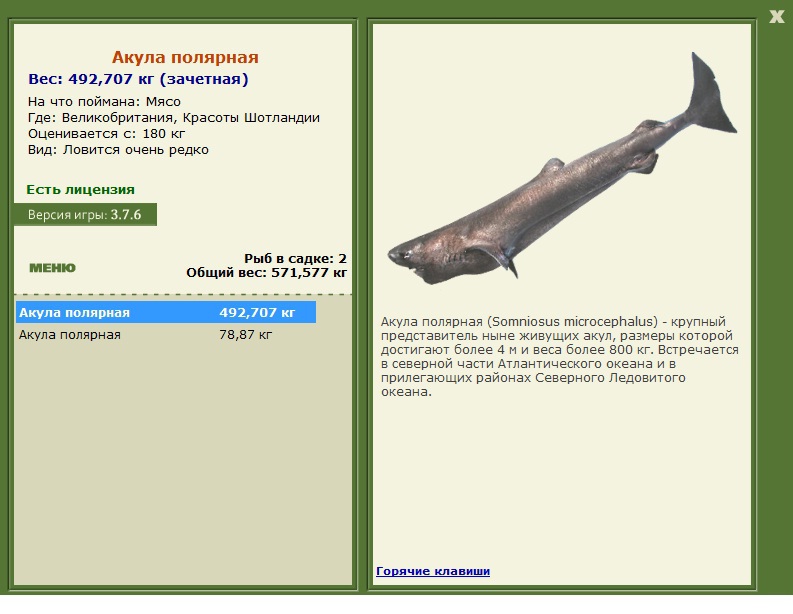Open the МЕНЮ menu
793x614 pixels.
point(52,268)
